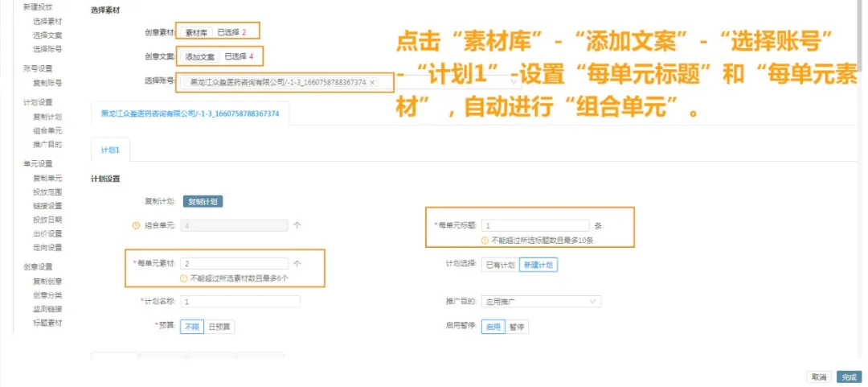
Task: Set plan status to 暂停
Action: tap(517, 327)
